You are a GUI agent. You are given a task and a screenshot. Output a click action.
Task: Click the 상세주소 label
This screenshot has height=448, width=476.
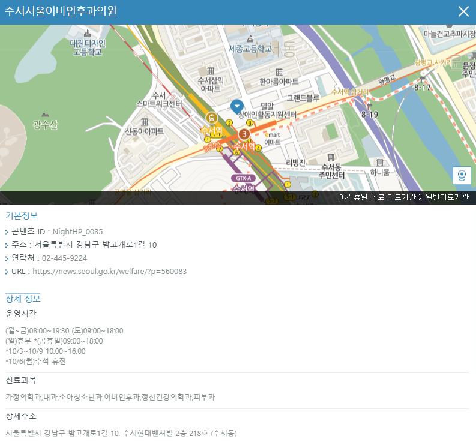coord(21,416)
